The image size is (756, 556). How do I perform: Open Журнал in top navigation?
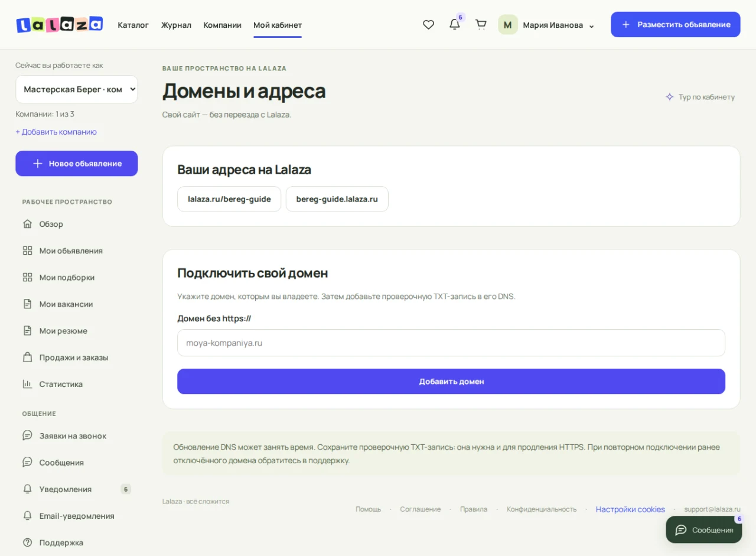176,25
